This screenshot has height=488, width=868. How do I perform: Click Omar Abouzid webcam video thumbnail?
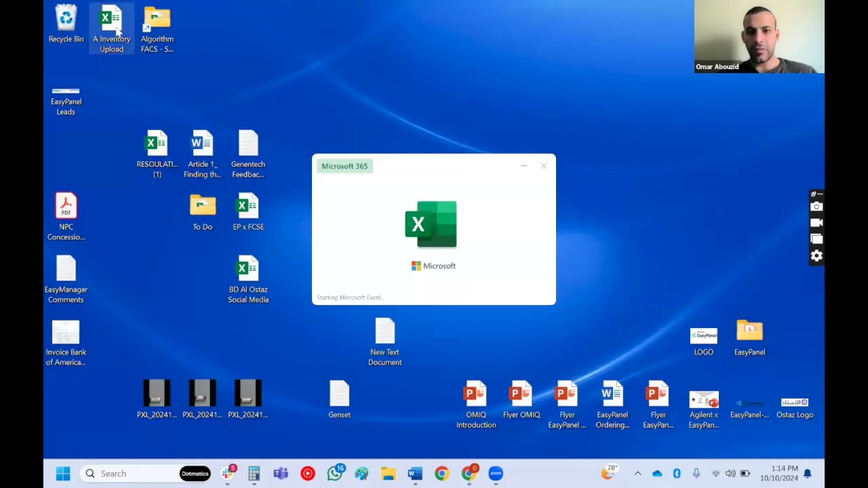point(759,37)
